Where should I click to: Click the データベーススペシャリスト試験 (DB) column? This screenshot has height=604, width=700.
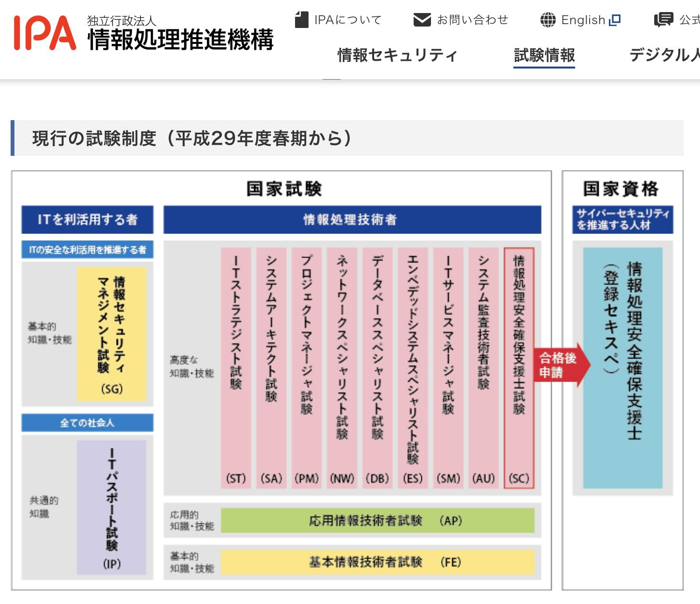pyautogui.click(x=377, y=368)
